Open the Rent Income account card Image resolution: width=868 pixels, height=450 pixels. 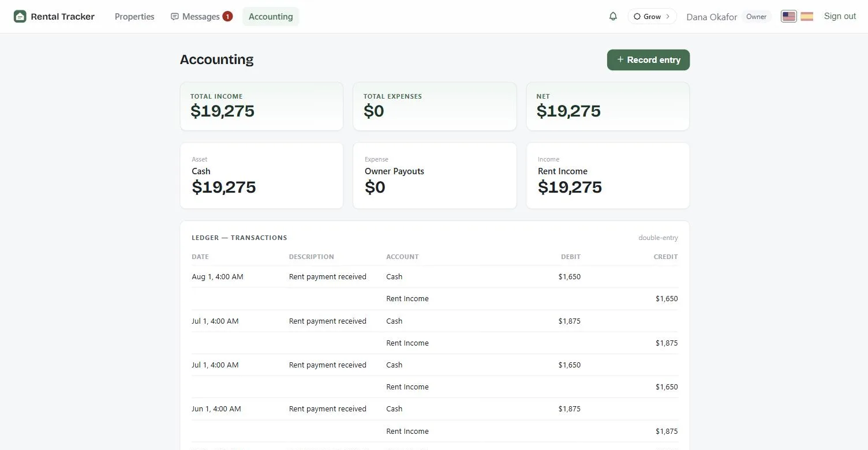pyautogui.click(x=608, y=176)
